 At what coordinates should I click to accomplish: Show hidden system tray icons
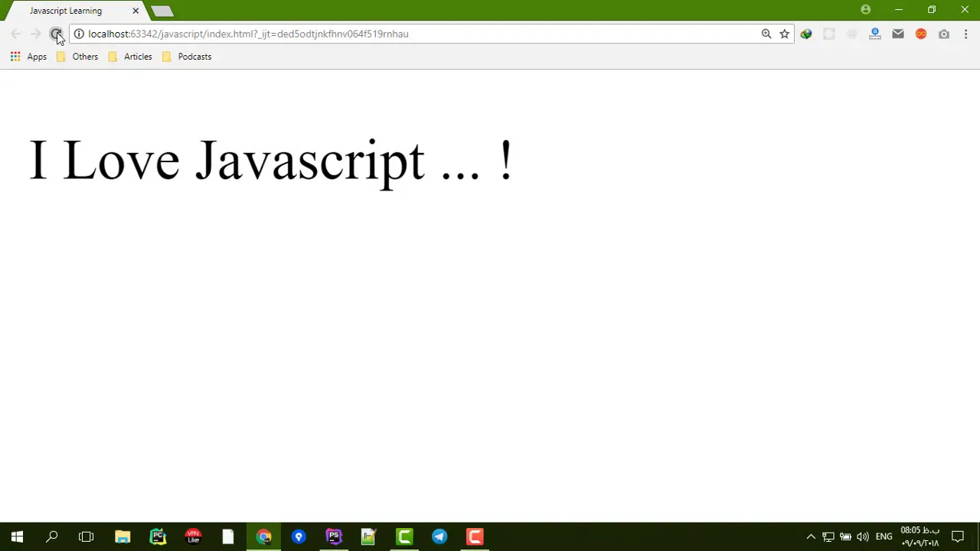(811, 536)
